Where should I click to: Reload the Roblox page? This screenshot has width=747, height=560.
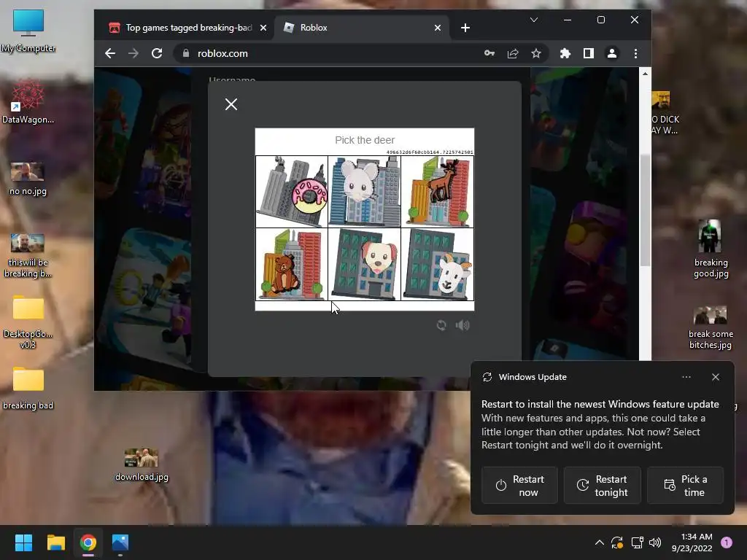(157, 53)
